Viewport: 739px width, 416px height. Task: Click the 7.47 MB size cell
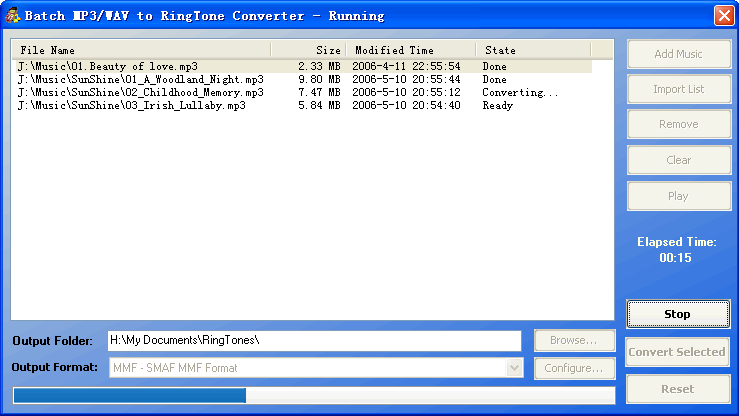click(319, 92)
